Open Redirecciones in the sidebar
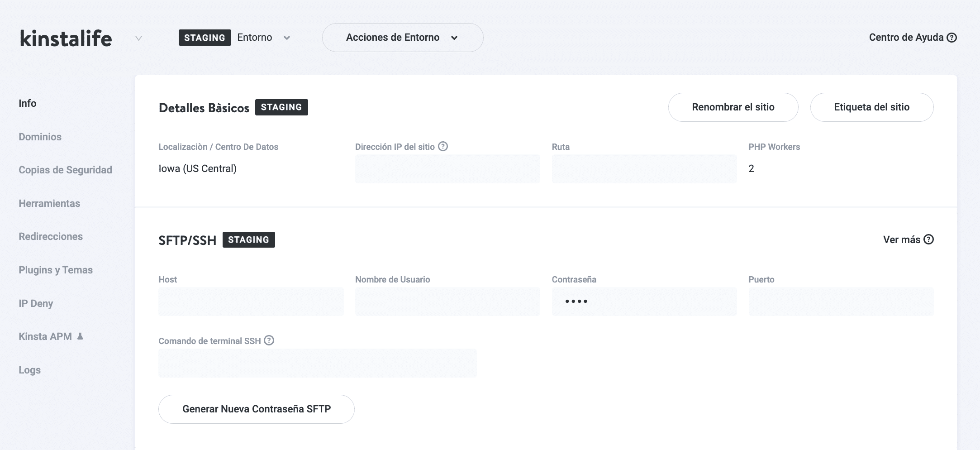The image size is (980, 450). pos(51,236)
